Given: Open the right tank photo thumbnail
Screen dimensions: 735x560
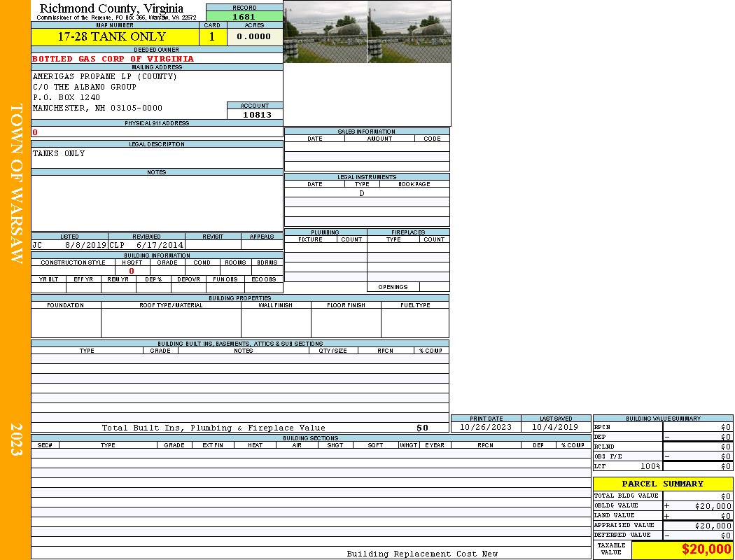Looking at the screenshot, I should (x=409, y=31).
